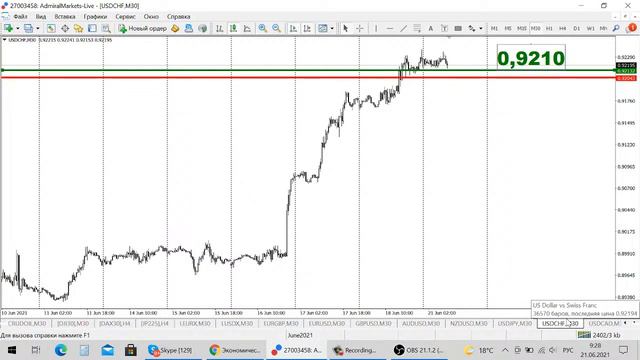Open the Сервис menu
This screenshot has width=640, height=360.
125,17
